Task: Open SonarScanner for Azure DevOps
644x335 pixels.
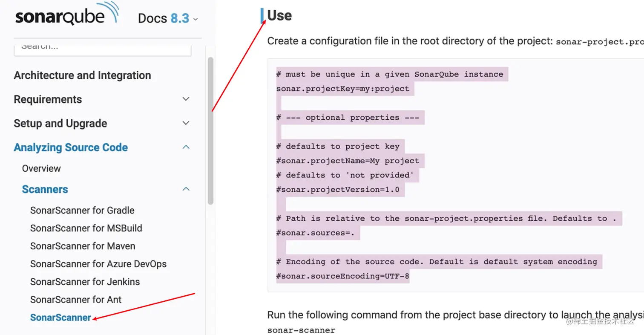Action: 98,264
